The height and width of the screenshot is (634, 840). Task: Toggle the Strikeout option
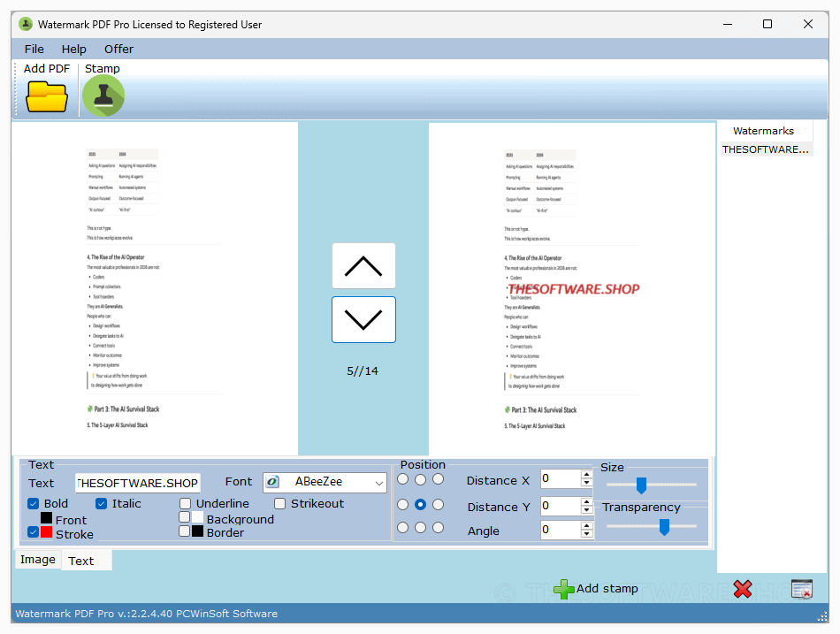[281, 502]
